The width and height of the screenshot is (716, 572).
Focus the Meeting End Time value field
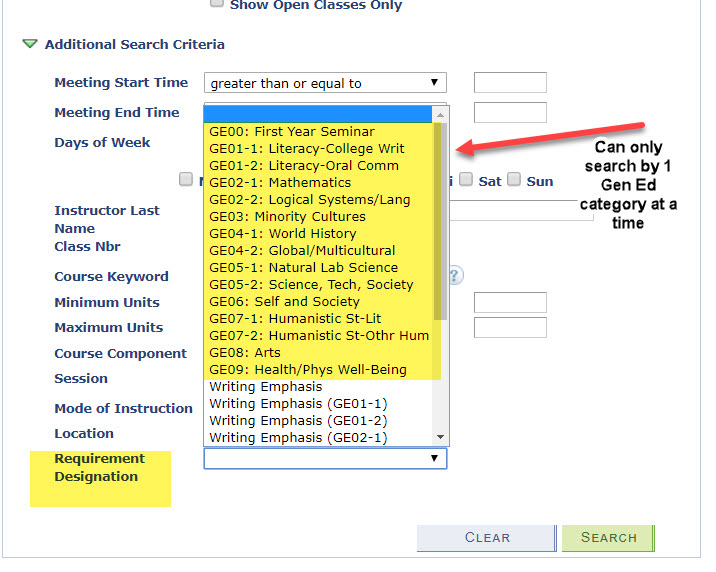point(510,112)
